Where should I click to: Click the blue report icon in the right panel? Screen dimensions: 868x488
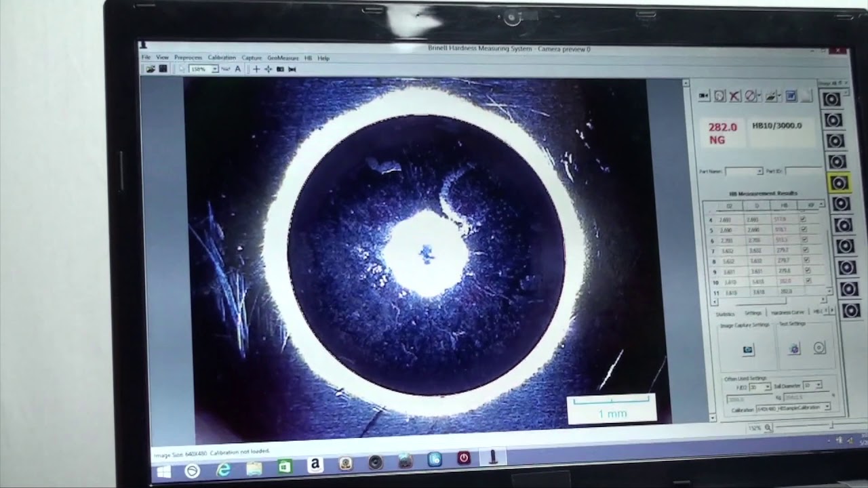click(791, 97)
